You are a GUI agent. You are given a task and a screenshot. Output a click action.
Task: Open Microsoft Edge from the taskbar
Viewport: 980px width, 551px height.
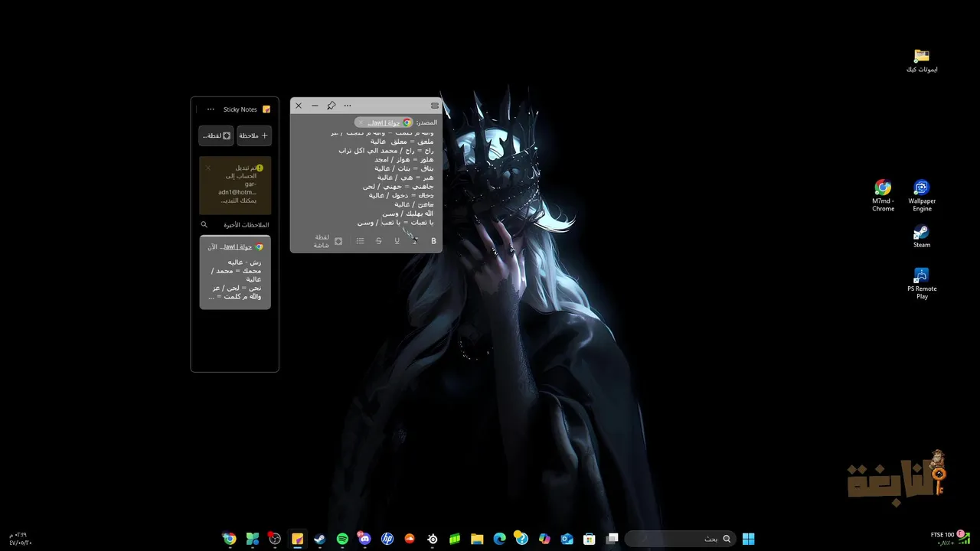point(500,539)
